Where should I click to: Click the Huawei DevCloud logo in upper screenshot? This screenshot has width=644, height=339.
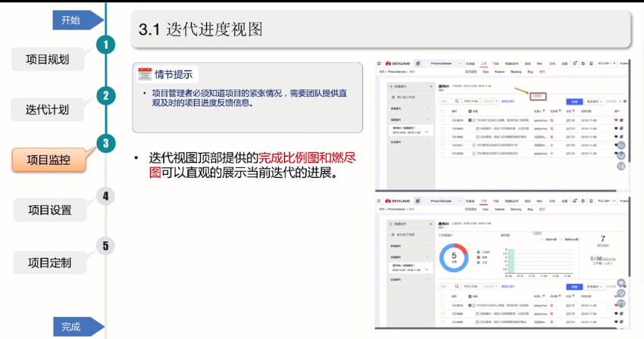coord(398,64)
